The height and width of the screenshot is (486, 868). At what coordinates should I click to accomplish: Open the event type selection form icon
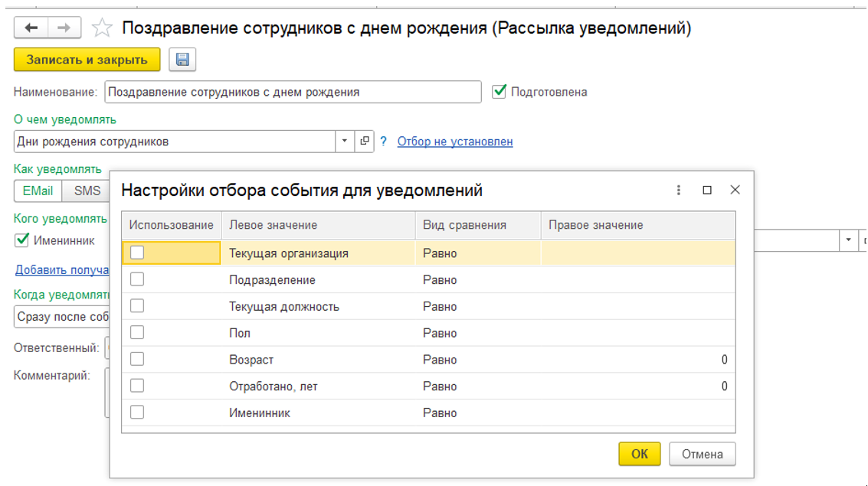tap(365, 142)
